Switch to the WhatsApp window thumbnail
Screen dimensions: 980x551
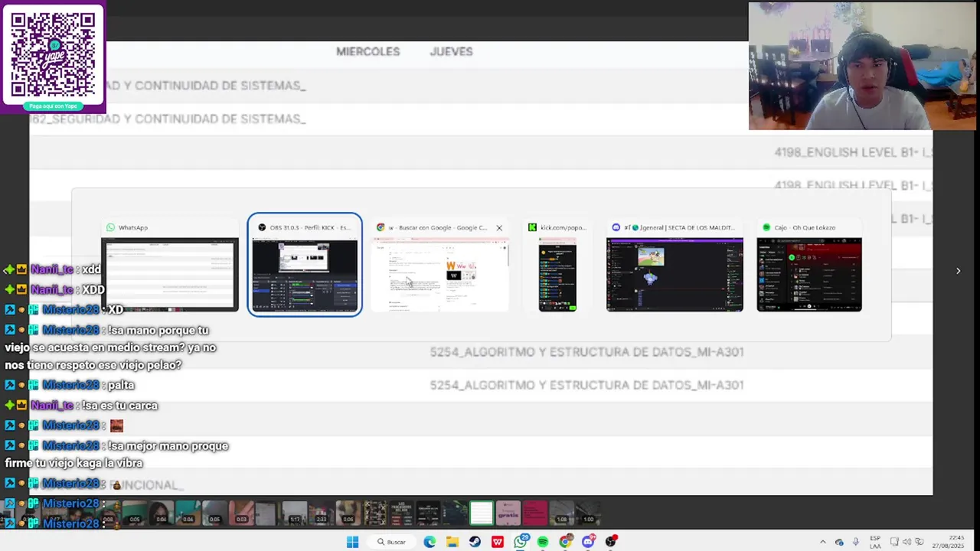click(x=169, y=266)
